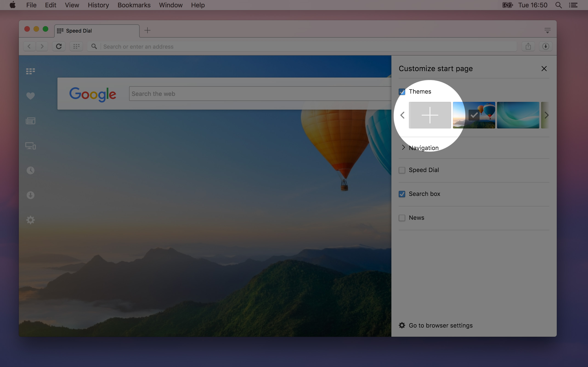This screenshot has width=588, height=367.
Task: Enable the Speed Dial checkbox
Action: (402, 170)
